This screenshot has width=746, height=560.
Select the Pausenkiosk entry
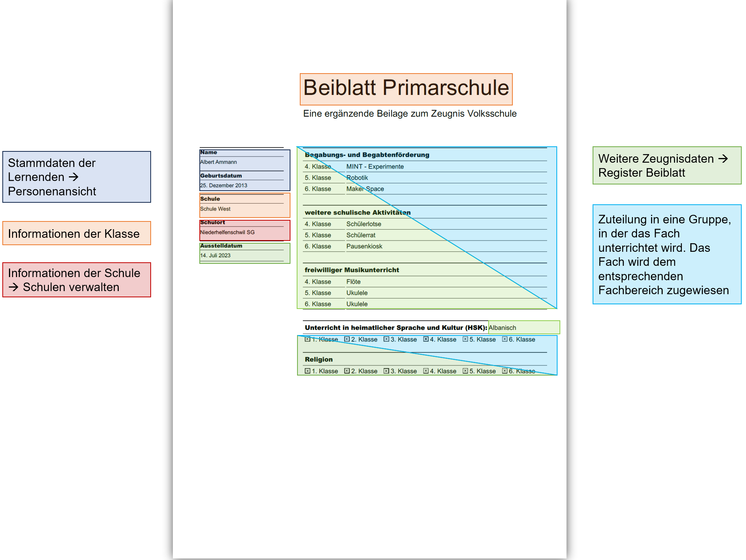(x=364, y=246)
